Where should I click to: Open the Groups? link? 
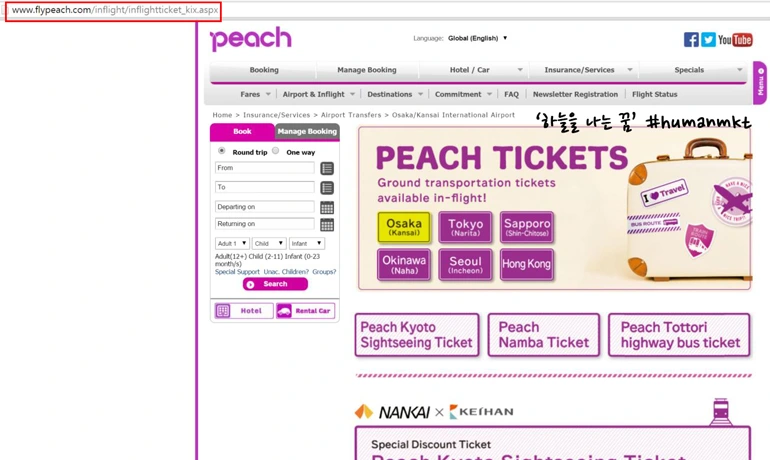(324, 272)
